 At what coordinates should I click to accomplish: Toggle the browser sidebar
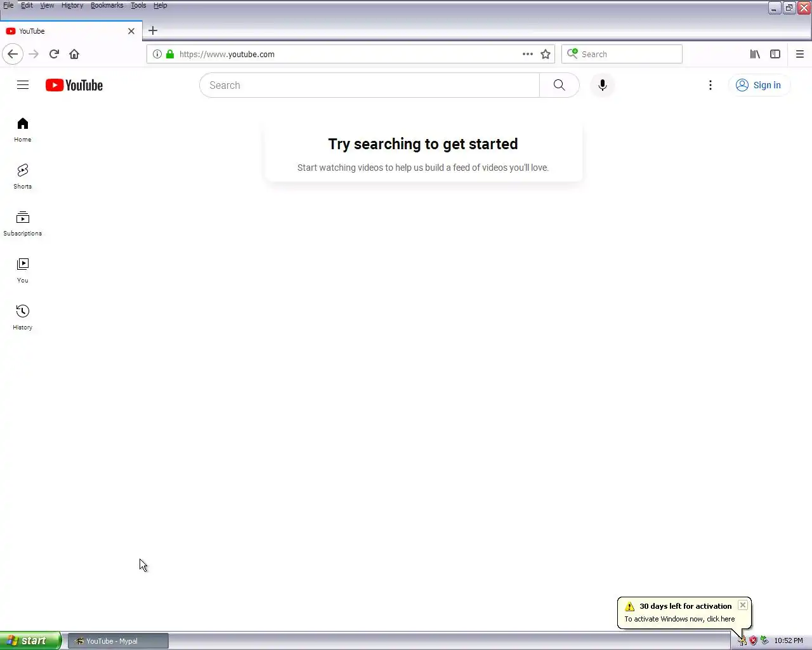pyautogui.click(x=775, y=54)
